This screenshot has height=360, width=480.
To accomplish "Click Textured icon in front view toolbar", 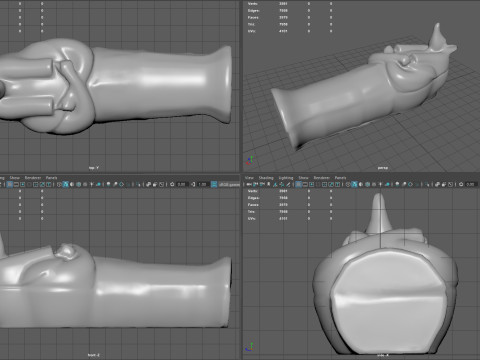I will click(85, 184).
